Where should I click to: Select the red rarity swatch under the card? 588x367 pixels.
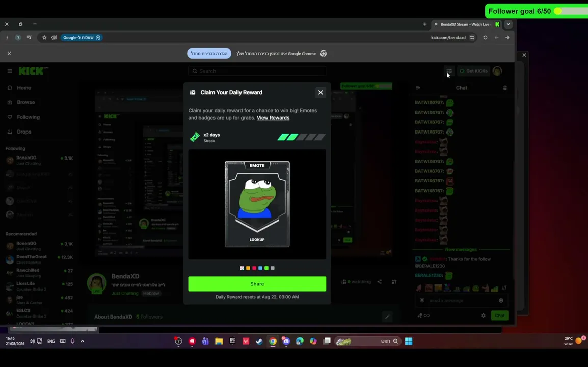pos(254,268)
